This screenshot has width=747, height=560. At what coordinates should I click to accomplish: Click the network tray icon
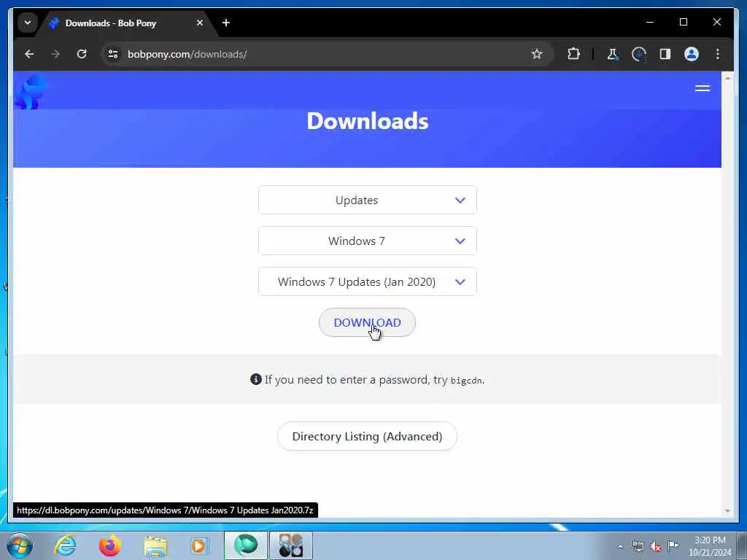[x=638, y=546]
